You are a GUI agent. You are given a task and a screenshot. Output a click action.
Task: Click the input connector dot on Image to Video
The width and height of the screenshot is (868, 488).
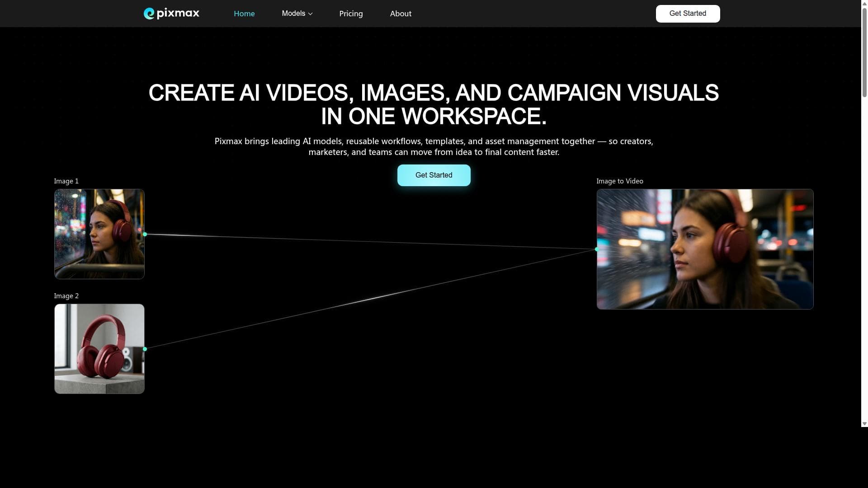(x=597, y=249)
